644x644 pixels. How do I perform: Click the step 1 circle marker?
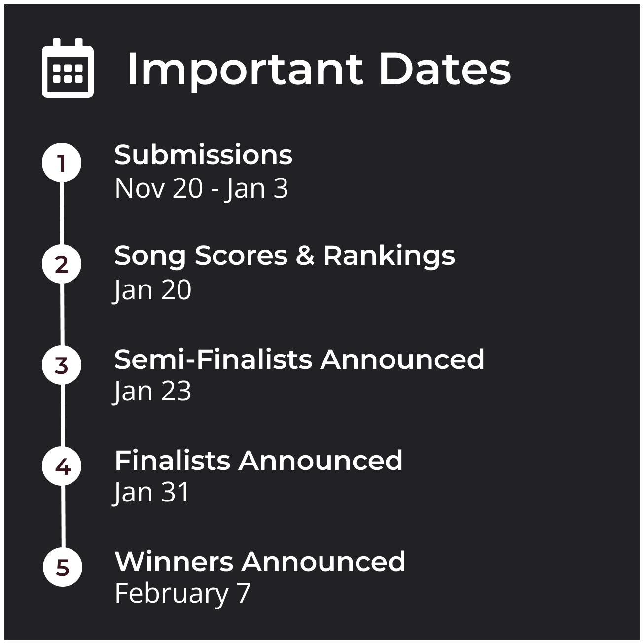(62, 163)
